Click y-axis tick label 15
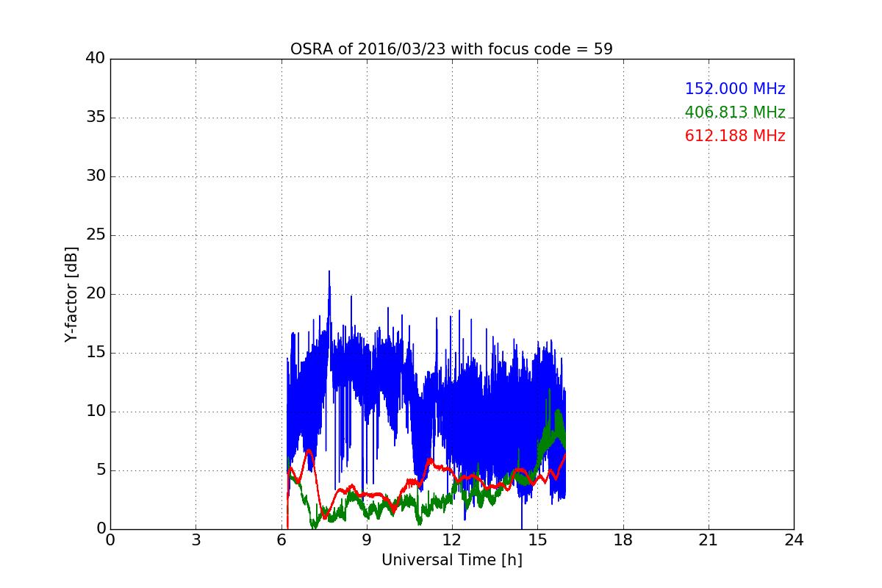The height and width of the screenshot is (588, 882). [x=96, y=353]
